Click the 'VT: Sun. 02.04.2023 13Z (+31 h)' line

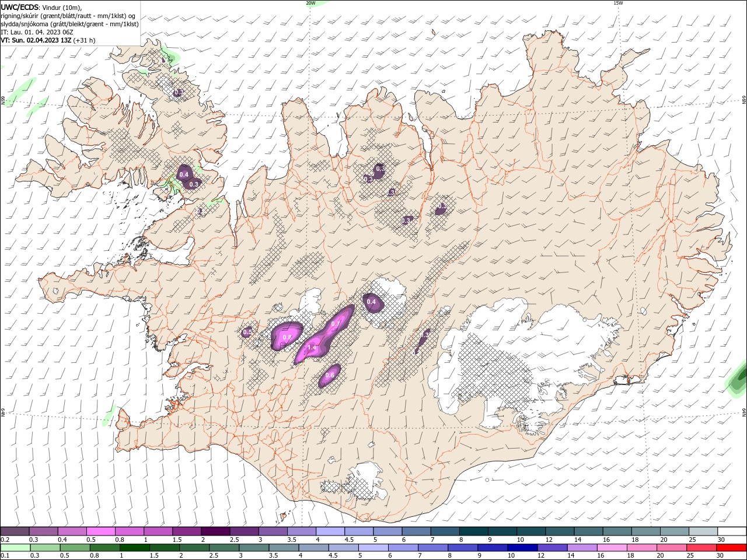(48, 40)
